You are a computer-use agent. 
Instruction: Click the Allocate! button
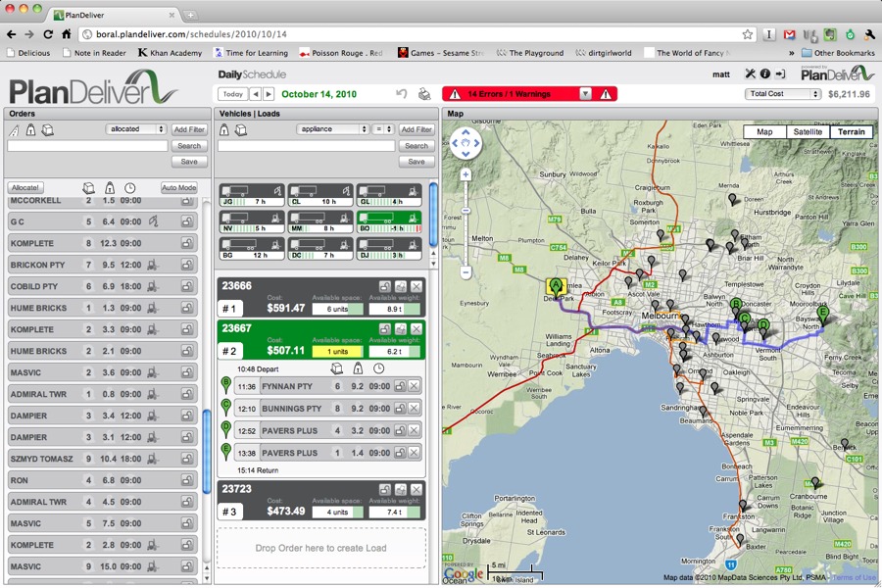[x=25, y=187]
